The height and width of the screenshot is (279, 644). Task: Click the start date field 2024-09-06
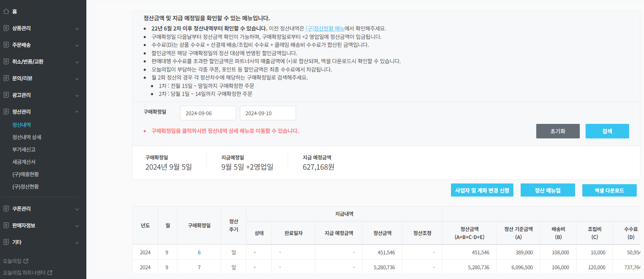[x=208, y=113]
